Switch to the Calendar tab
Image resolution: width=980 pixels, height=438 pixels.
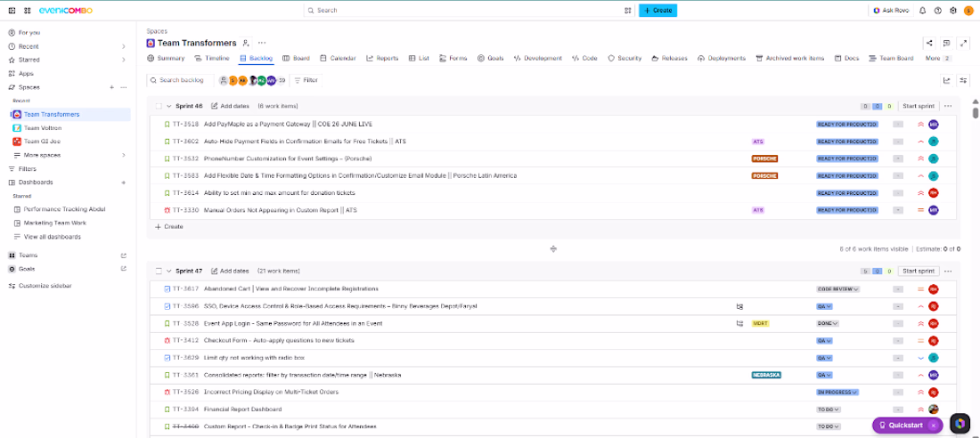tap(339, 58)
